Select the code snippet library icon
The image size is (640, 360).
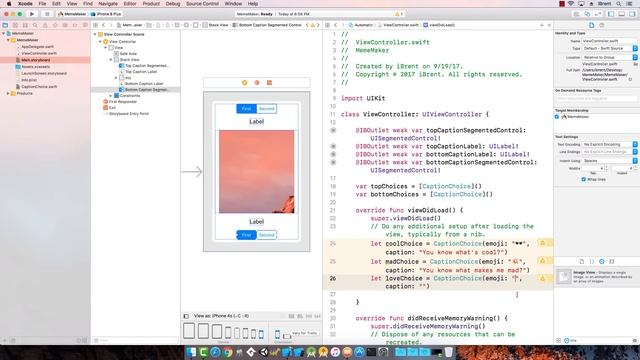pyautogui.click(x=592, y=261)
